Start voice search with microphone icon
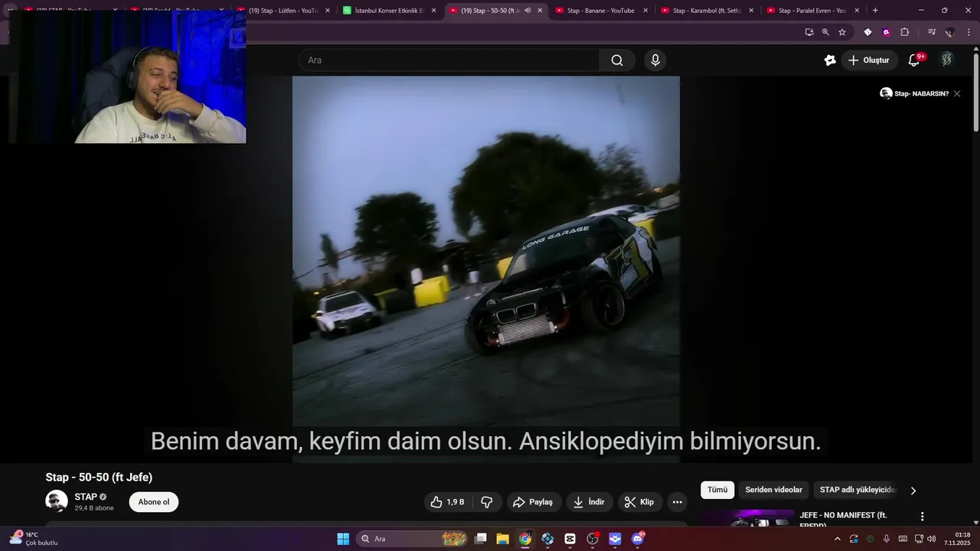Image resolution: width=980 pixels, height=551 pixels. [655, 60]
